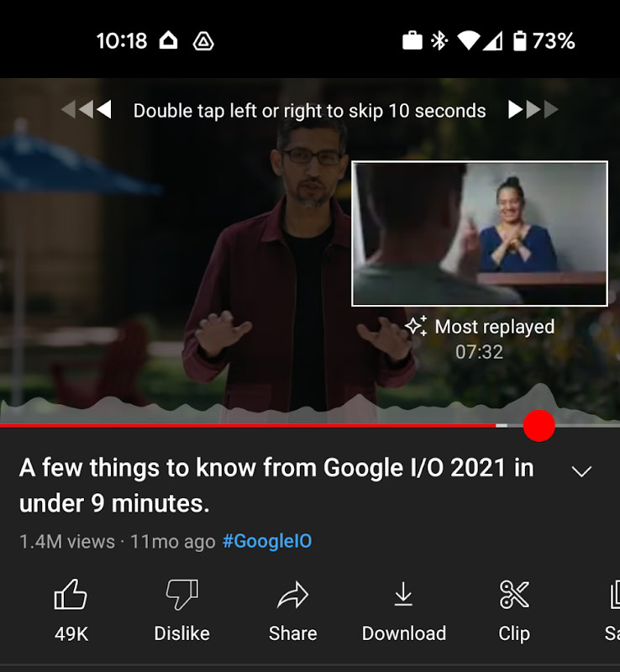Tap the Download arrow icon
Viewport: 620px width, 672px height.
click(x=403, y=594)
